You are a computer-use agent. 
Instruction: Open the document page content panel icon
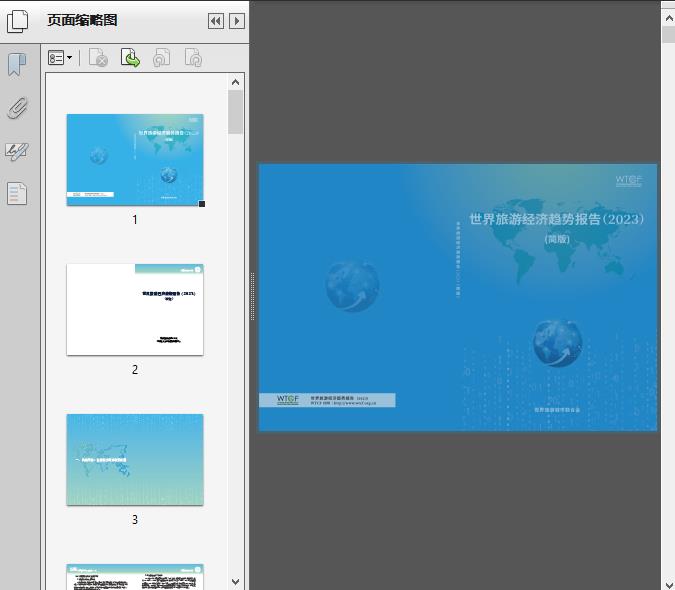17,193
